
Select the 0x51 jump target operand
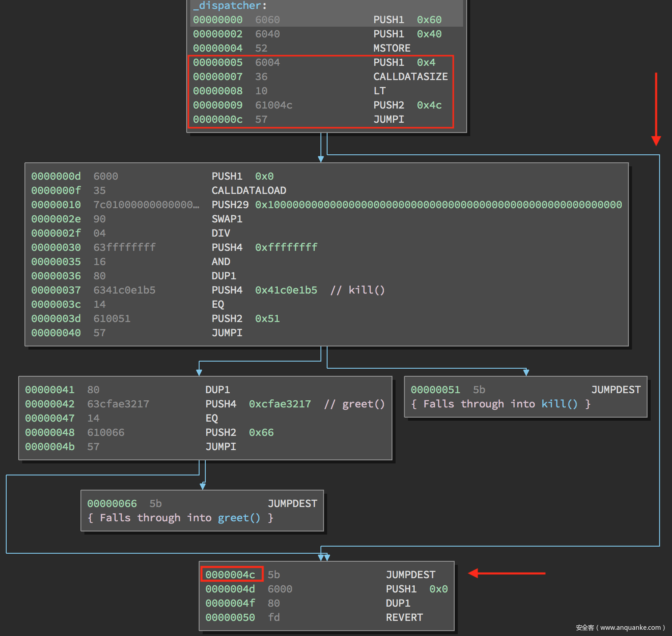267,318
